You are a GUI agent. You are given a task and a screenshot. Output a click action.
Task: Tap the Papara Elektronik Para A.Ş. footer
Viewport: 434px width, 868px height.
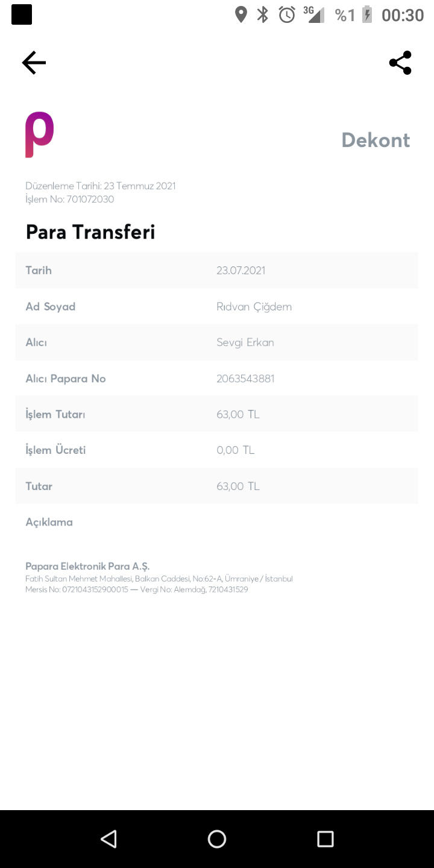87,567
